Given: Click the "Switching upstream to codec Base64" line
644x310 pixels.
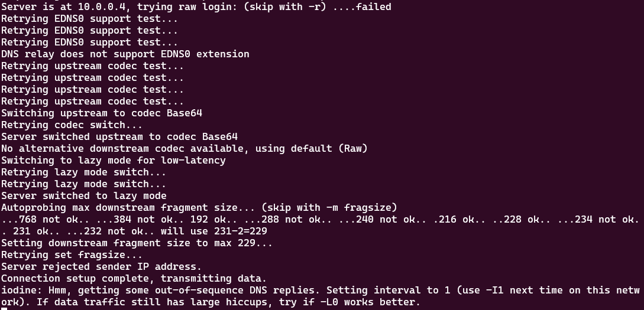Looking at the screenshot, I should pyautogui.click(x=102, y=113).
